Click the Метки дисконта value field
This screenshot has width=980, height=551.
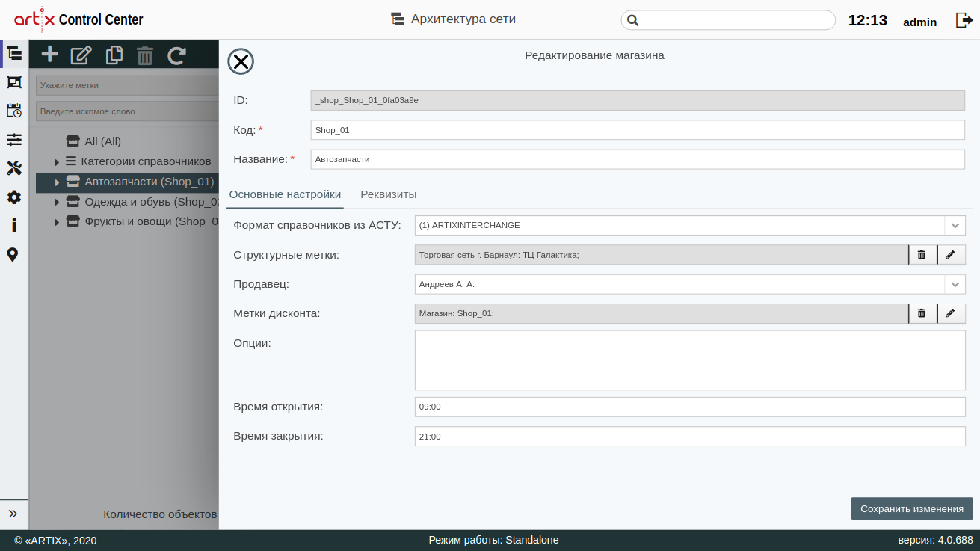pyautogui.click(x=662, y=313)
